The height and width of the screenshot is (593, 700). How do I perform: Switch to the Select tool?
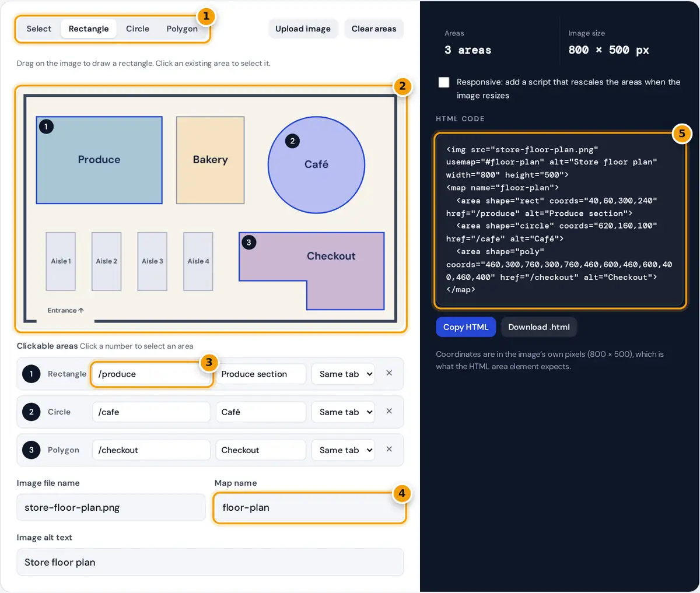(x=39, y=29)
